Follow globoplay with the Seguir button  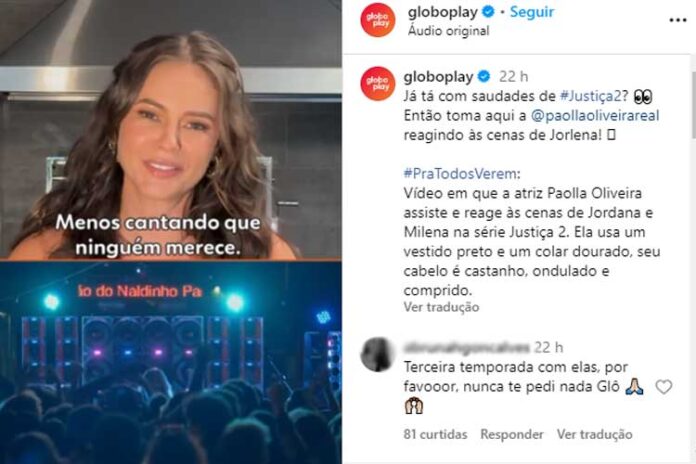point(532,12)
